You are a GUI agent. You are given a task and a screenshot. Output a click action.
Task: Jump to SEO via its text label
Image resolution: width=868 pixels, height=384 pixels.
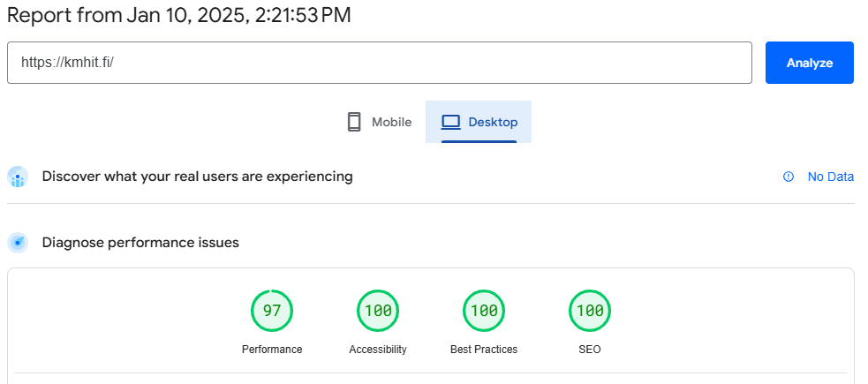coord(590,350)
